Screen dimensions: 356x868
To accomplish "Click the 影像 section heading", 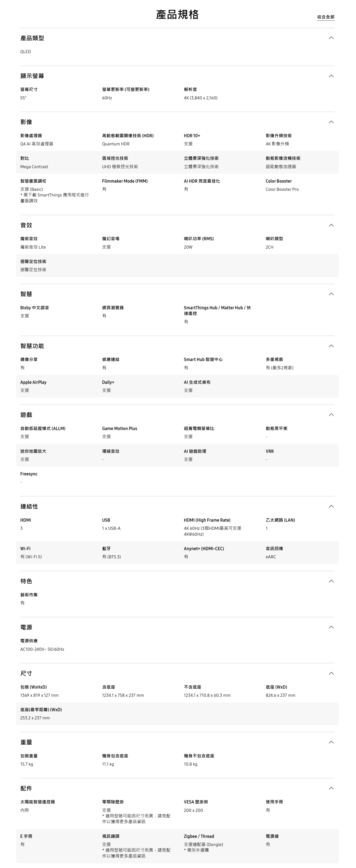I will point(26,122).
